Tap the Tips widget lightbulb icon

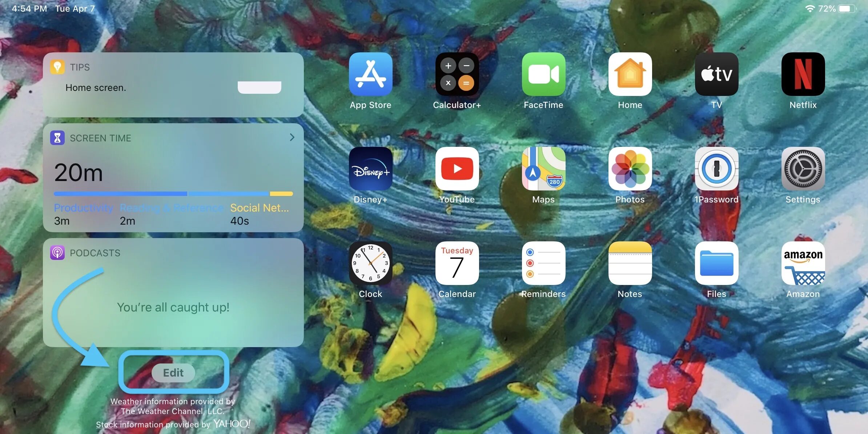57,67
